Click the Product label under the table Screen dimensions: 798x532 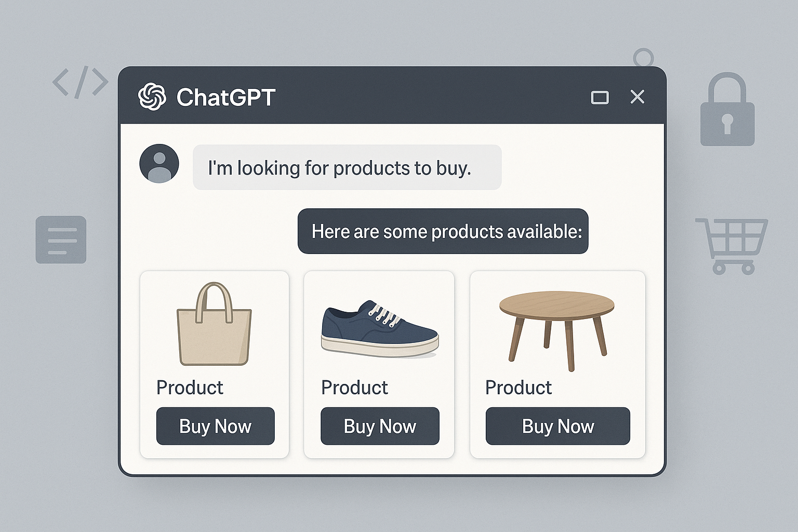[518, 388]
